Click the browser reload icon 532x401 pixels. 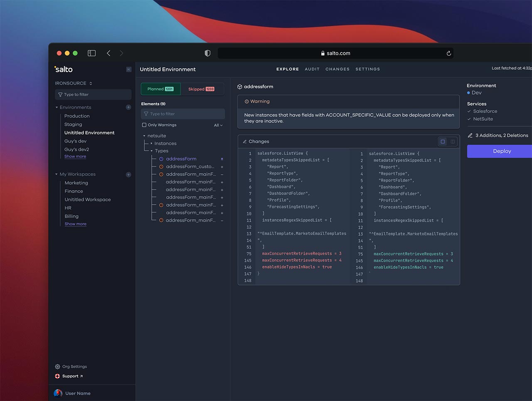point(449,53)
